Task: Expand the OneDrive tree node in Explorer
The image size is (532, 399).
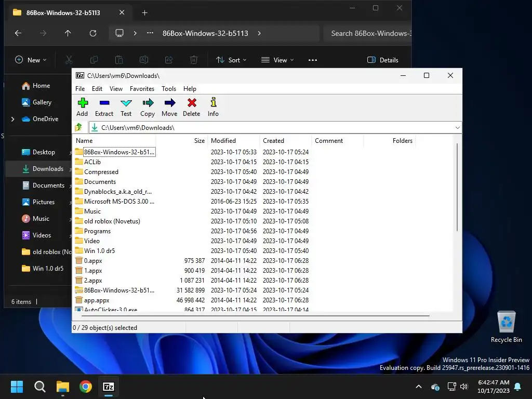Action: point(12,119)
